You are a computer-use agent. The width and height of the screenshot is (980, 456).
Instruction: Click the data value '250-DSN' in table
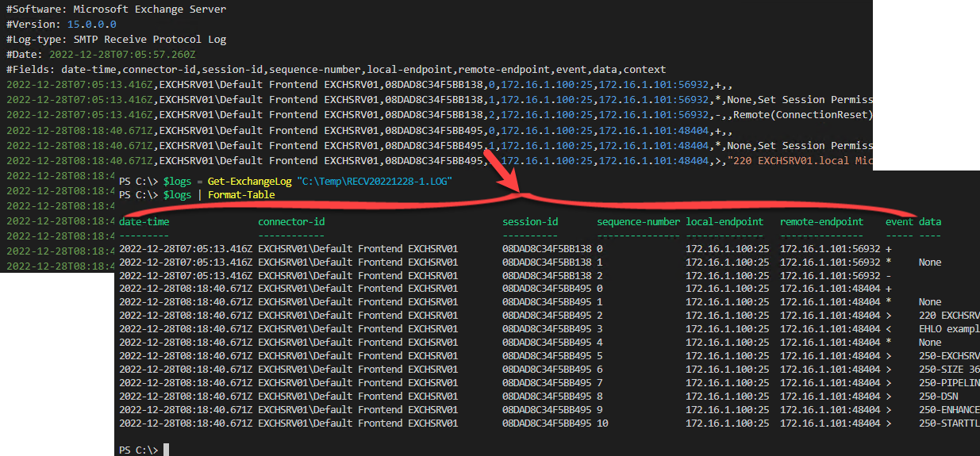click(938, 396)
